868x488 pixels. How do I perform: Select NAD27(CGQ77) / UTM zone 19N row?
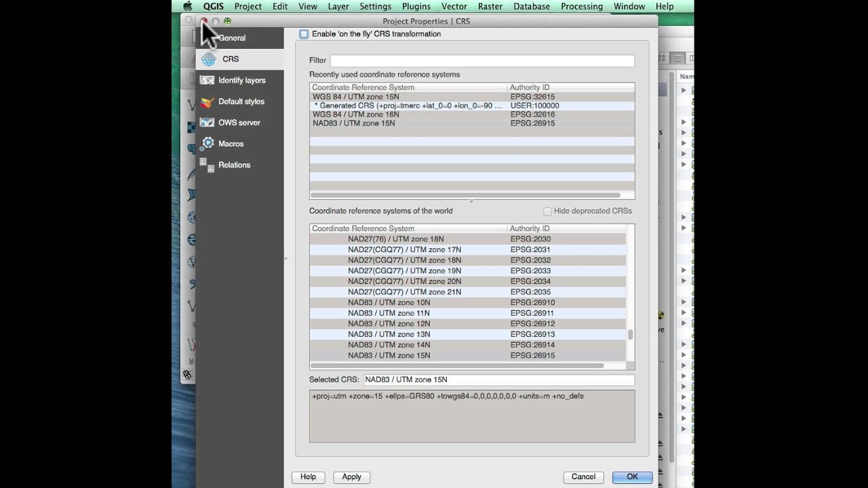(469, 271)
